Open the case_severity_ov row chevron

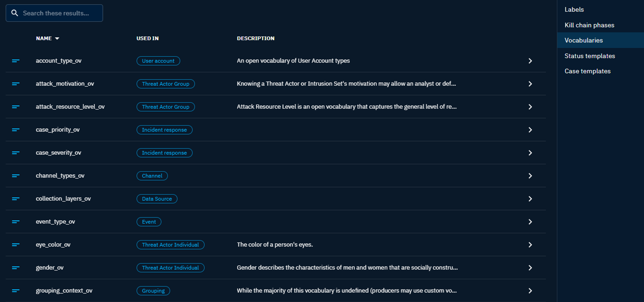coord(530,153)
